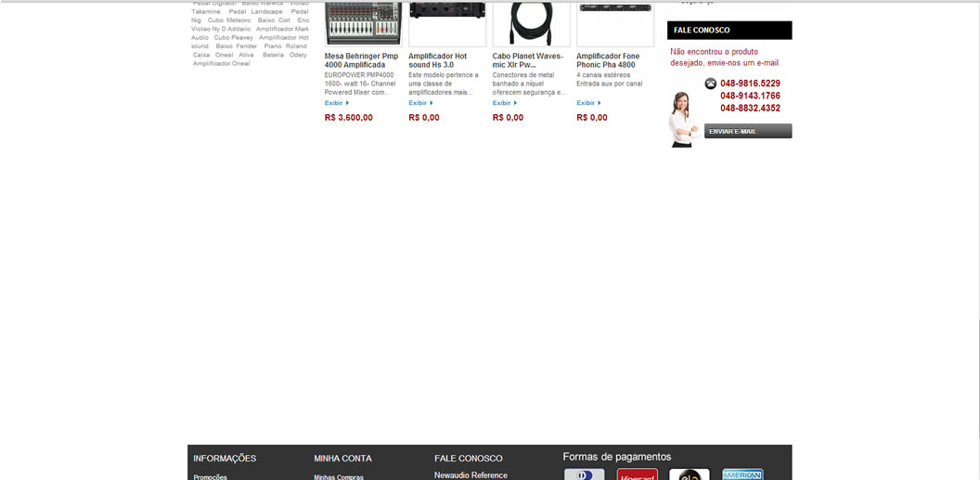Screen dimensions: 980x480
Task: Open Minhas Compras in the footer
Action: tap(338, 477)
